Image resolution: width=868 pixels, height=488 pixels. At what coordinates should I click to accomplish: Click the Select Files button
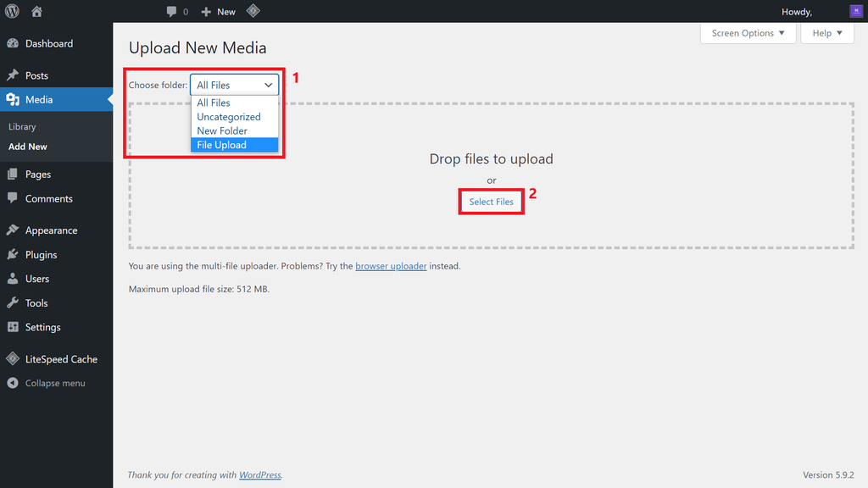point(491,201)
